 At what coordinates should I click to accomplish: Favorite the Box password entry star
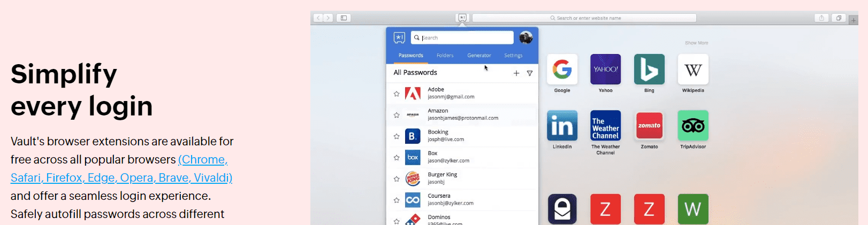[397, 158]
